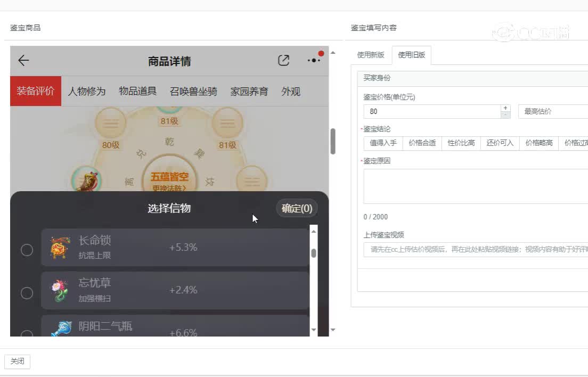588x377 pixels.
Task: Select the empty slot above right 81级
Action: click(x=227, y=124)
